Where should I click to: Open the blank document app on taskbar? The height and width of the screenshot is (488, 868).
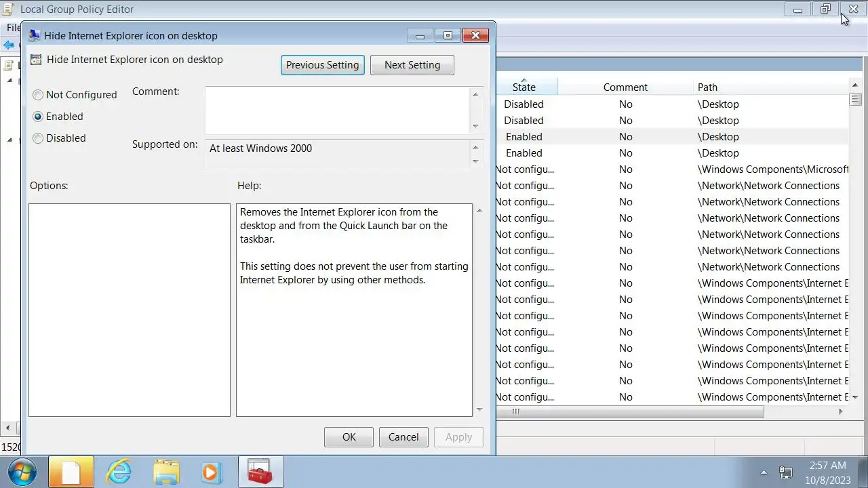tap(71, 472)
